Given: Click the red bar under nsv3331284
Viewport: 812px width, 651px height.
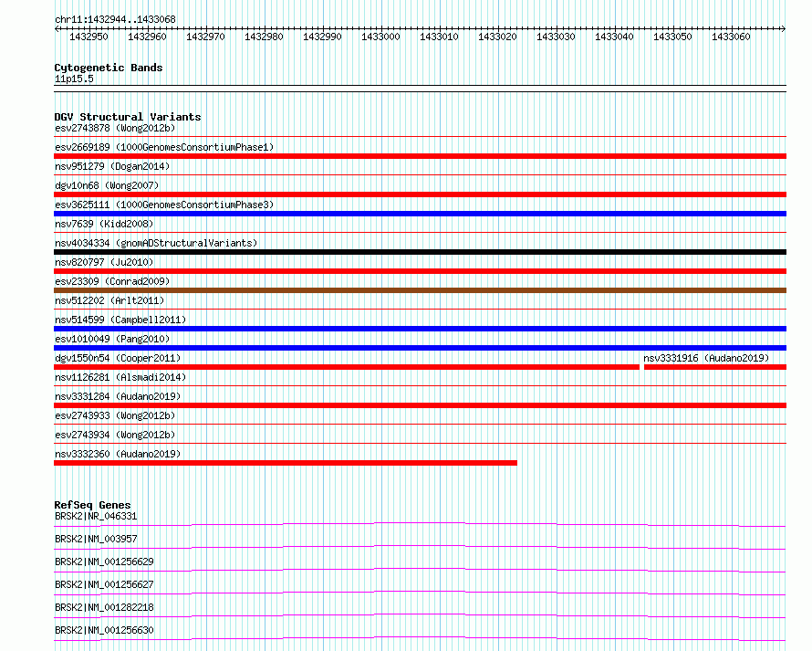Looking at the screenshot, I should [x=420, y=405].
